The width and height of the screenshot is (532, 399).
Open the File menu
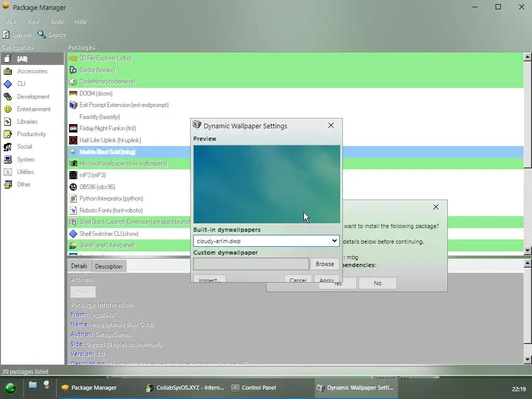coord(11,21)
